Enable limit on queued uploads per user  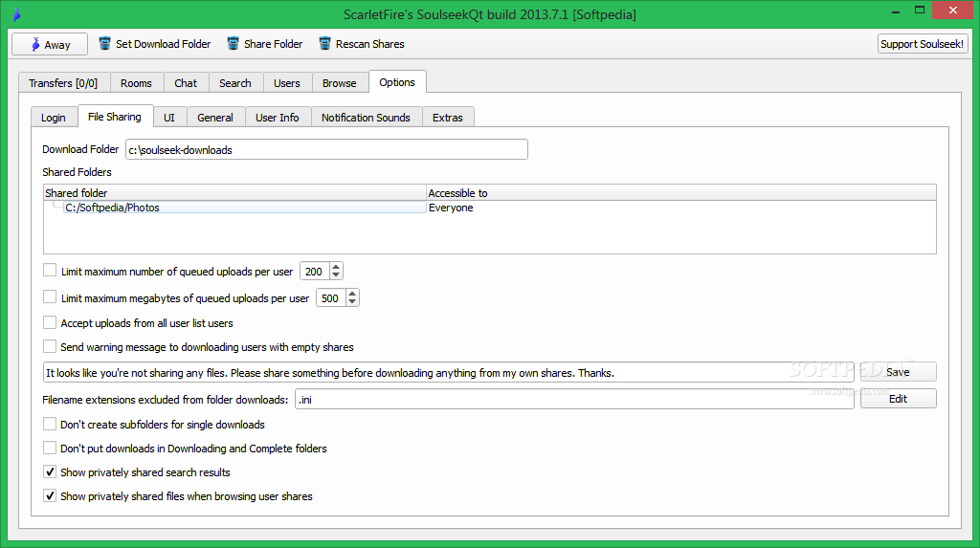(50, 271)
